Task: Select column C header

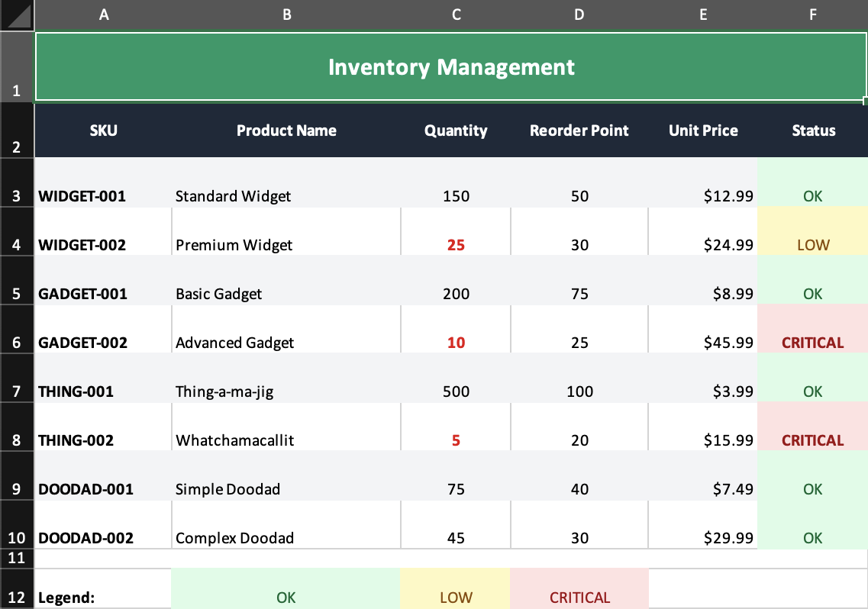Action: 456,14
